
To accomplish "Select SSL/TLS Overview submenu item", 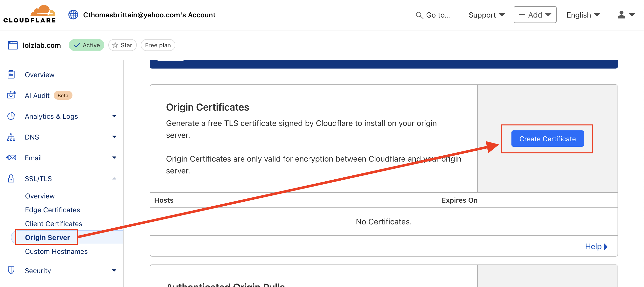I will (x=40, y=196).
